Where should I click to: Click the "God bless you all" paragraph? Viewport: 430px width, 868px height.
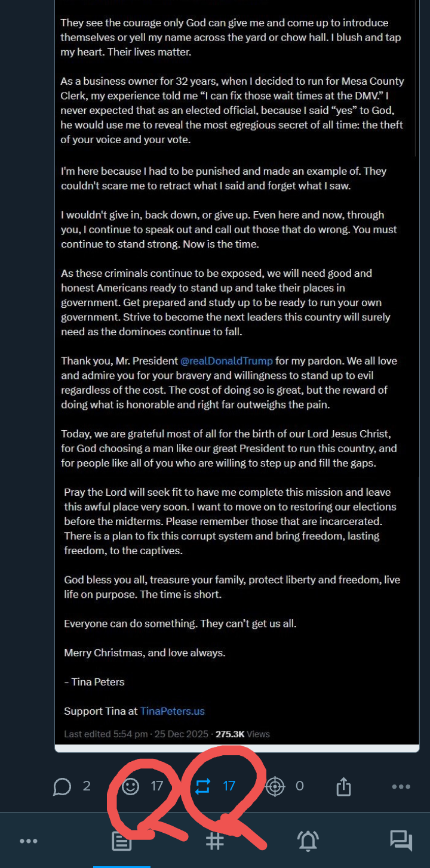click(232, 587)
